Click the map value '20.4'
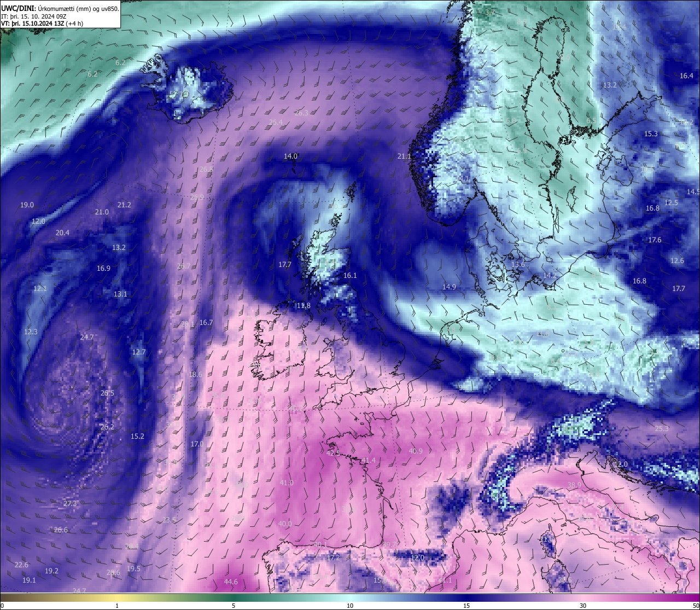 pos(62,233)
